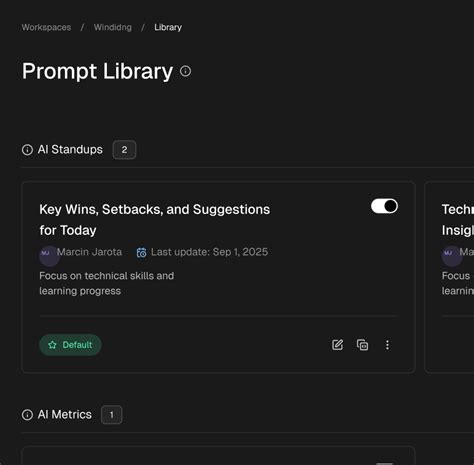This screenshot has width=474, height=465.
Task: Click the partially visible Tech Insights card
Action: tap(449, 277)
